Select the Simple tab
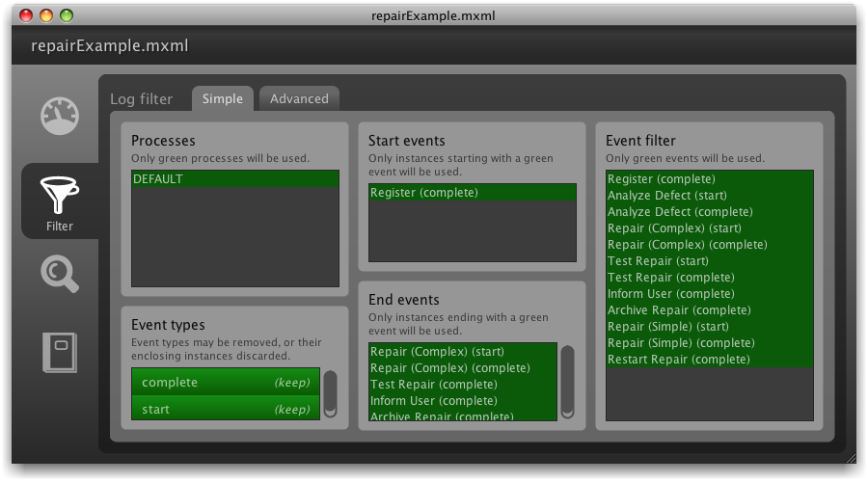Screen dimensions: 868x482 (223, 98)
